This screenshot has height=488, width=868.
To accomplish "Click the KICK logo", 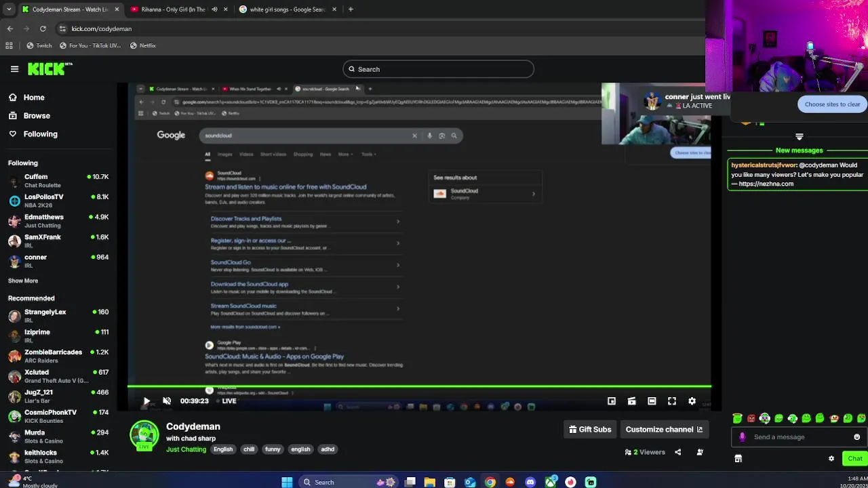I will pyautogui.click(x=50, y=68).
